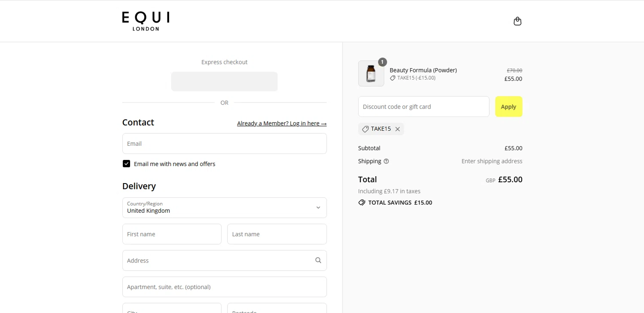Click the TOTAL SAVINGS £15.00 text
This screenshot has width=644, height=313.
(x=400, y=202)
